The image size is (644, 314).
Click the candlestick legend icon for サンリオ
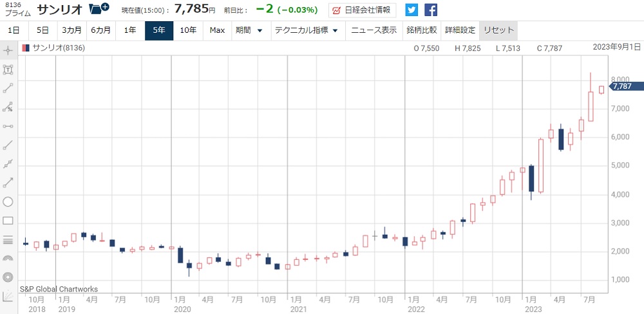click(26, 48)
